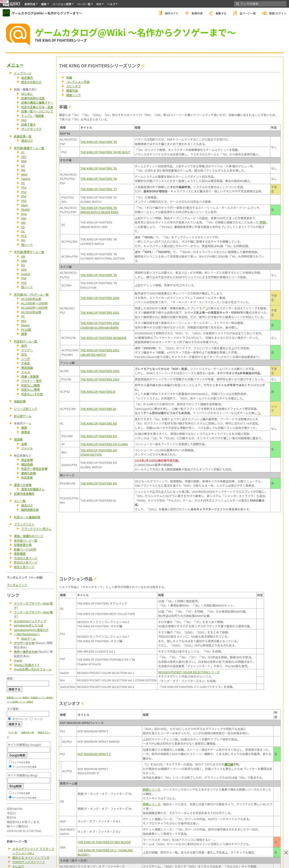Expand バージョン管理 dropdown

point(63,4)
